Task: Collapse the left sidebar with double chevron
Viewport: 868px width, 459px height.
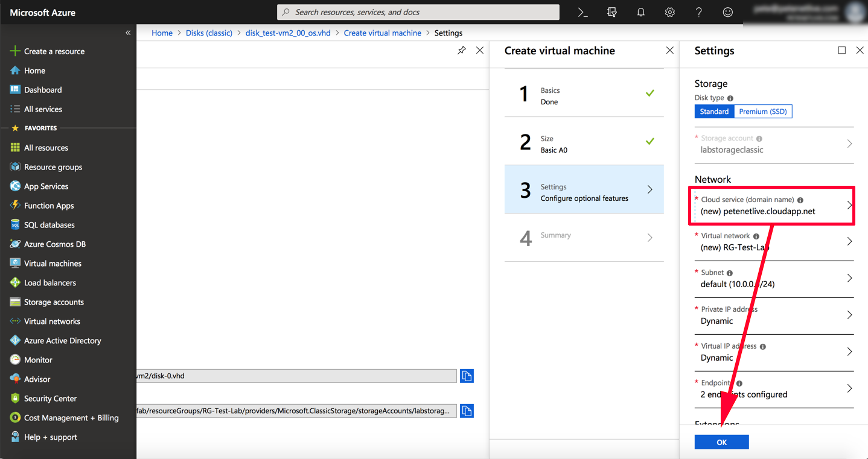Action: (128, 33)
